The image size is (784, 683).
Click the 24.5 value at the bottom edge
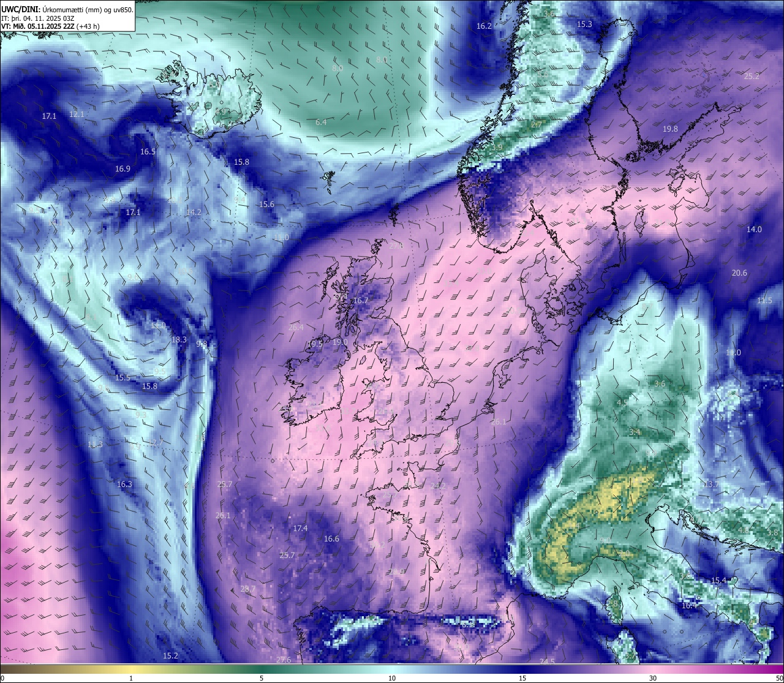tap(547, 662)
